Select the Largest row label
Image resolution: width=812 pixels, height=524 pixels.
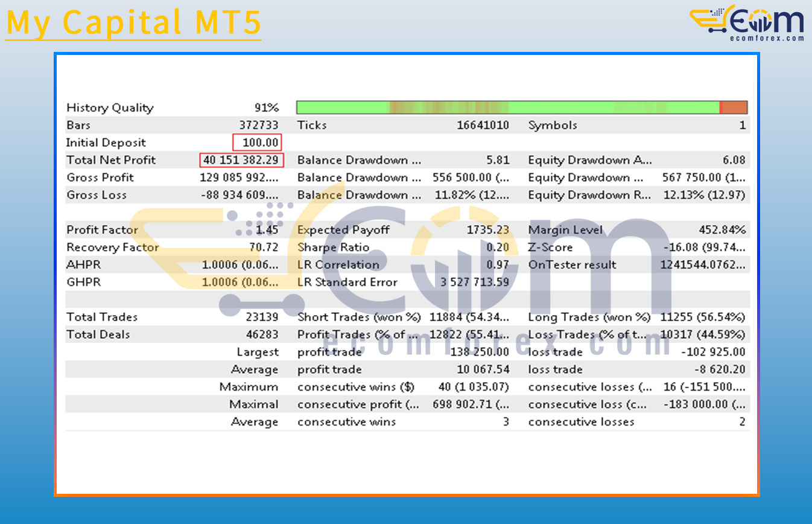coord(258,352)
